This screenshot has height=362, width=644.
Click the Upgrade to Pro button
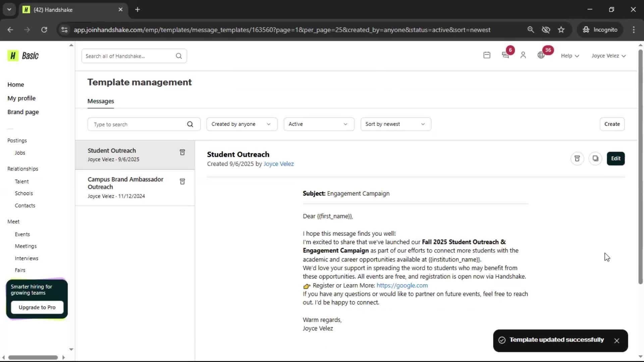tap(37, 307)
